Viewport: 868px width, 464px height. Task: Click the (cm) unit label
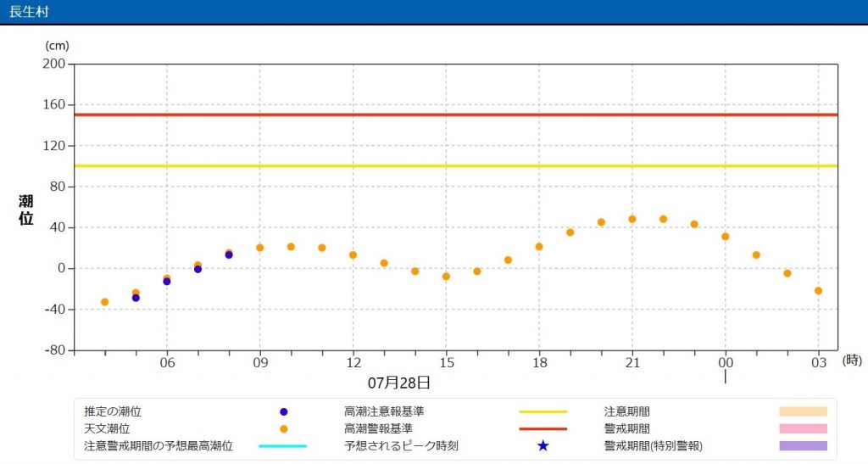coord(57,46)
